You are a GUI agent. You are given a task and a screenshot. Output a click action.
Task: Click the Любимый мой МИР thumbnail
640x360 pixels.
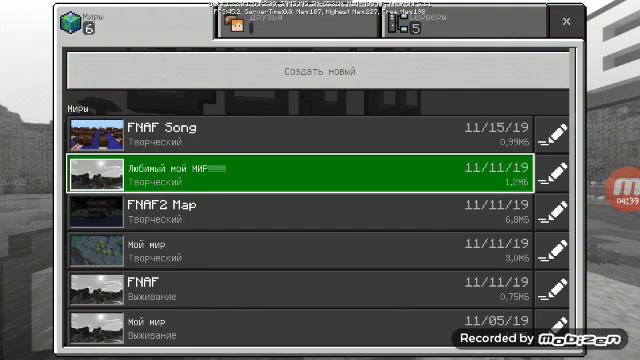(97, 174)
